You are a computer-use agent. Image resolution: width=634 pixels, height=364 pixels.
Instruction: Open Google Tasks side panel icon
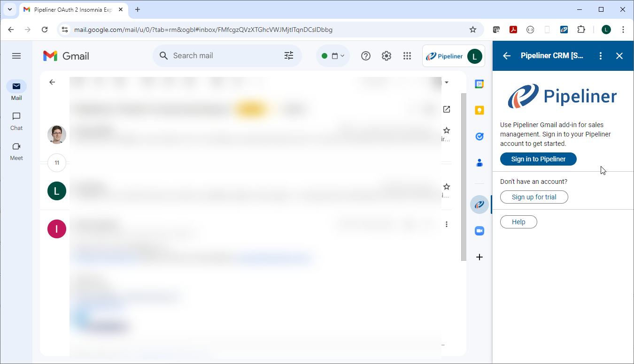(479, 136)
